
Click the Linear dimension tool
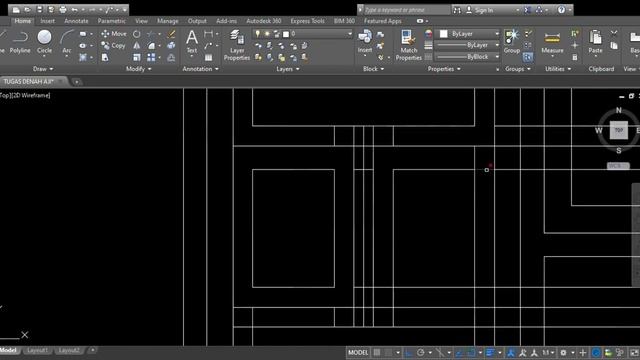[x=209, y=34]
